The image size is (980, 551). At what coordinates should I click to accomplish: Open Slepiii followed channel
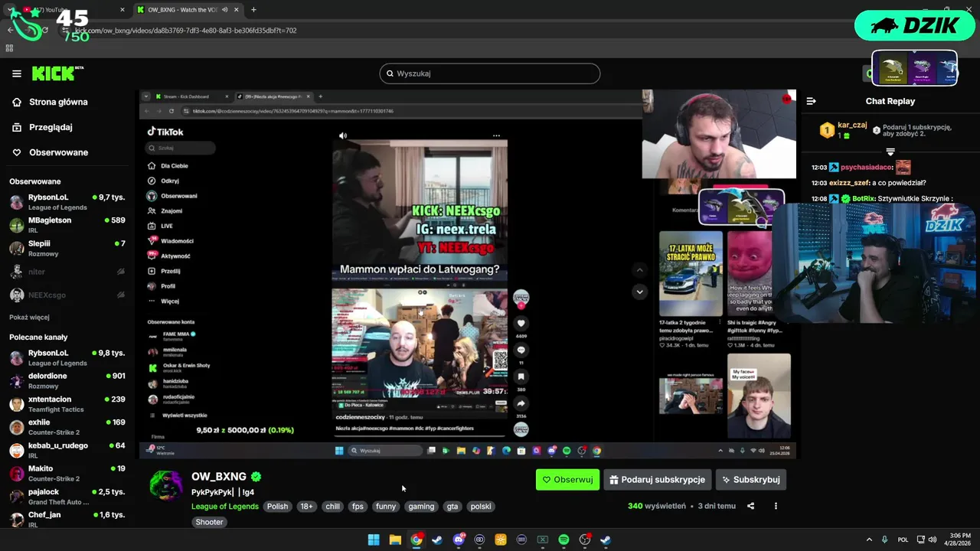(67, 248)
